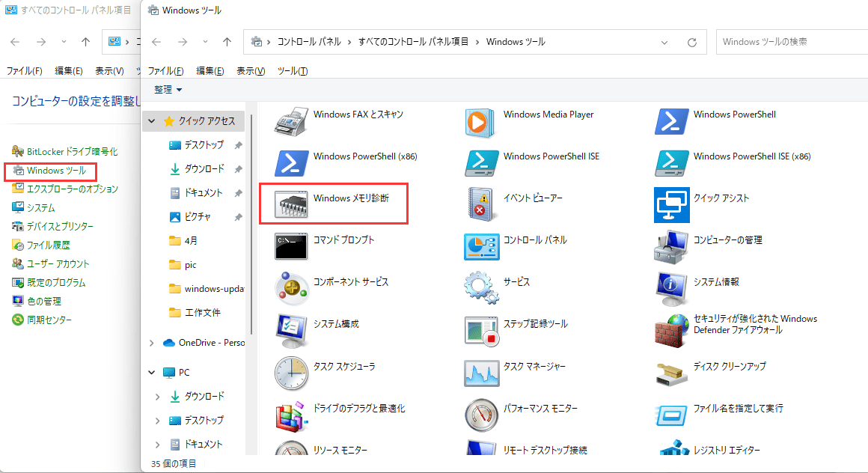Launch ディスク クリーンアップ icon
The height and width of the screenshot is (473, 868).
coord(671,371)
